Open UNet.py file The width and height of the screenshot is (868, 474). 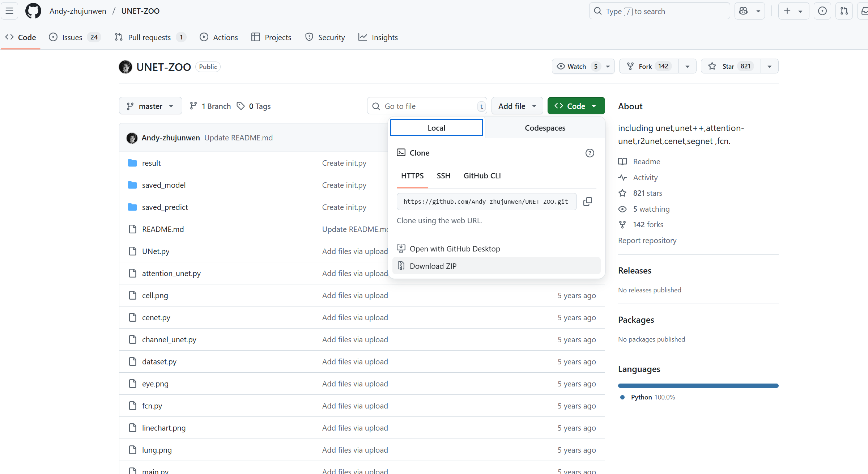pyautogui.click(x=156, y=251)
